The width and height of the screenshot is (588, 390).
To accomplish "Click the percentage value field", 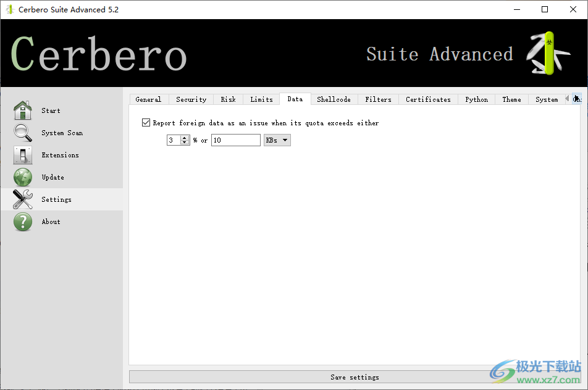I will pos(174,140).
